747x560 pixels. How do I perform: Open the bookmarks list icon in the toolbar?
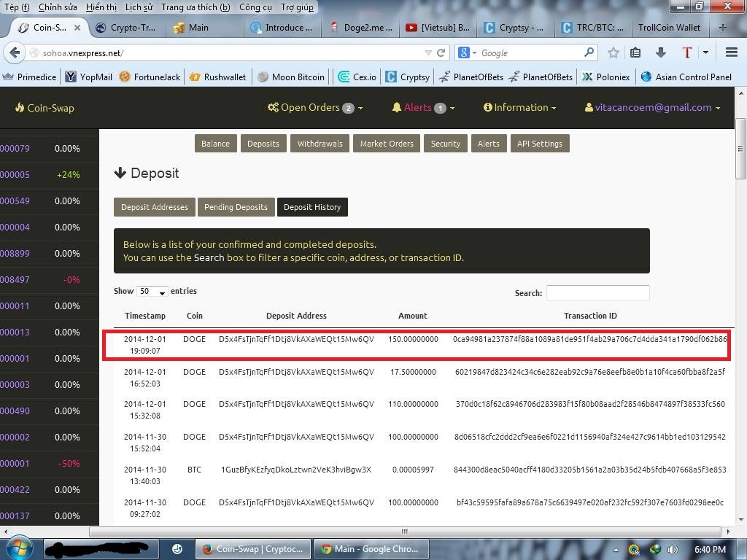635,52
